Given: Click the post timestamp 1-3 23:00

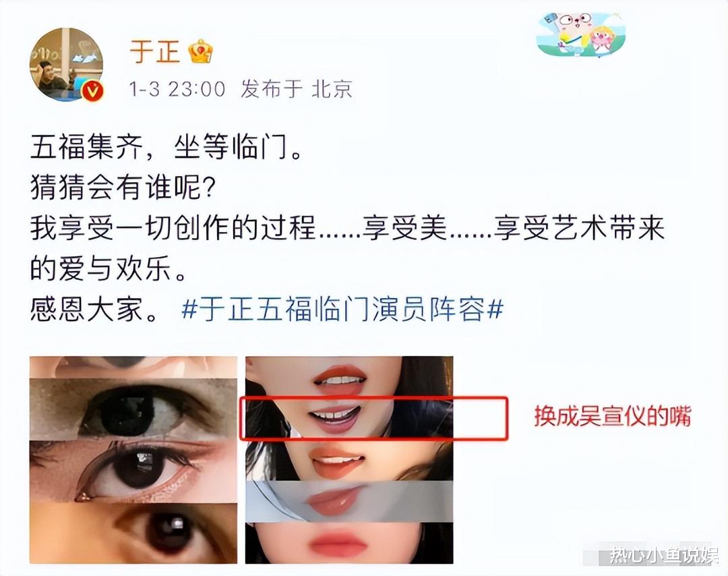Looking at the screenshot, I should click(x=177, y=89).
